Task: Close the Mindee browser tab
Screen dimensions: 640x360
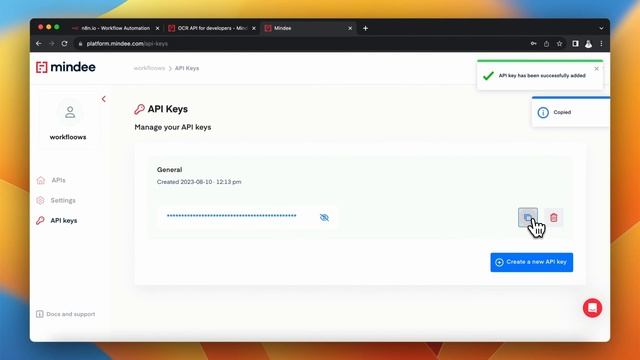Action: click(x=350, y=28)
